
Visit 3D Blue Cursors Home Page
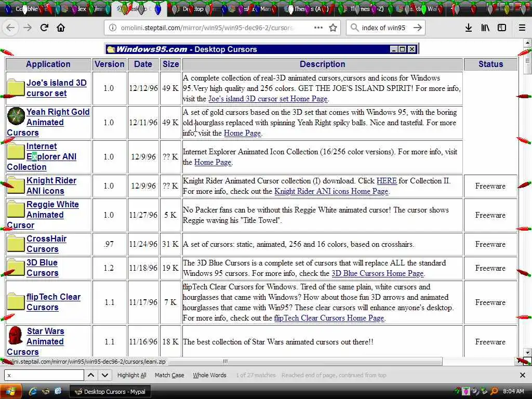point(377,273)
